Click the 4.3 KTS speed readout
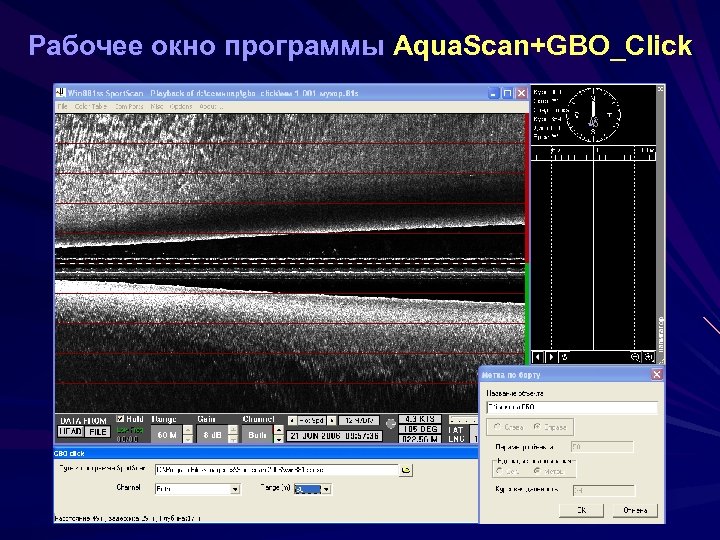720x540 pixels. [x=420, y=419]
